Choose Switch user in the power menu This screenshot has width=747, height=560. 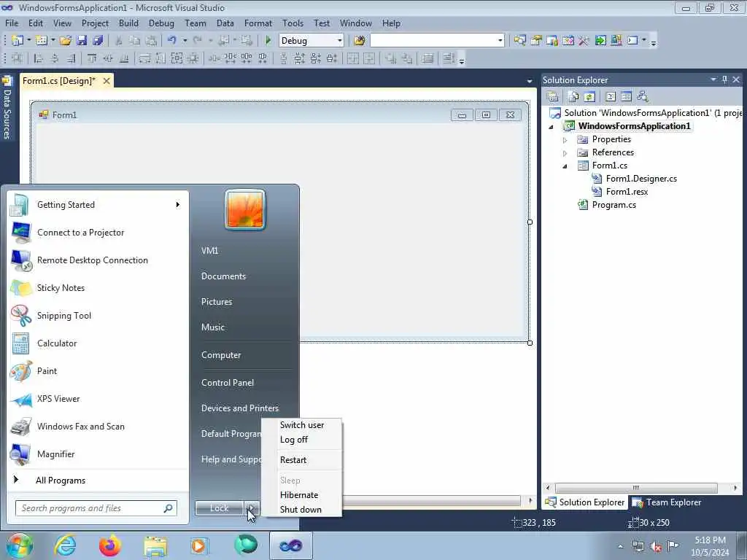pyautogui.click(x=302, y=425)
